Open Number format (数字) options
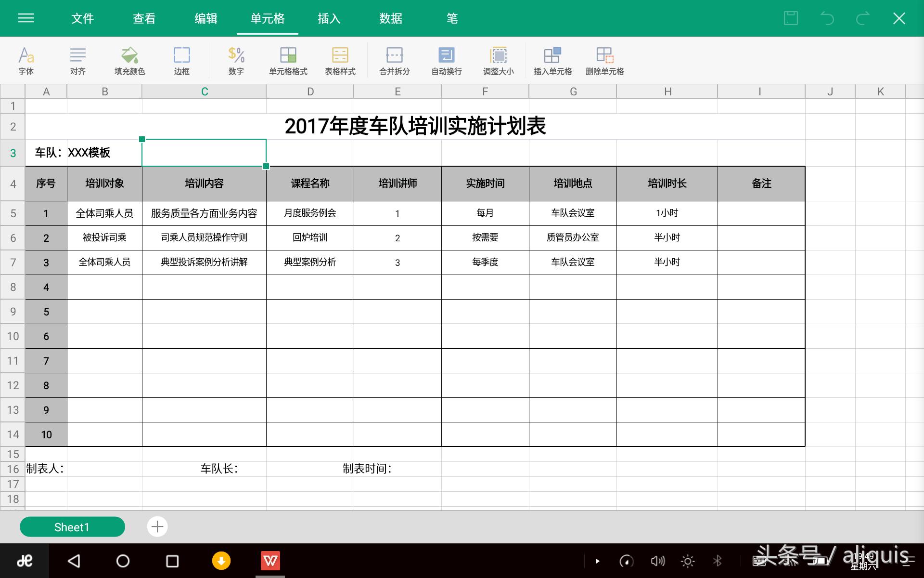The height and width of the screenshot is (578, 924). pos(236,60)
